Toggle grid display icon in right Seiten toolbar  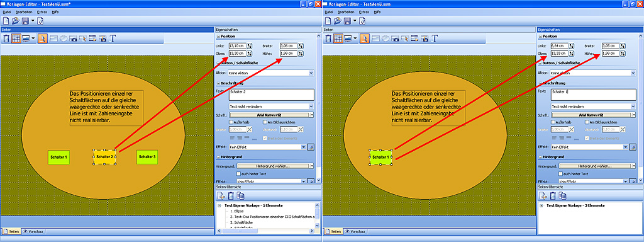tap(338, 38)
